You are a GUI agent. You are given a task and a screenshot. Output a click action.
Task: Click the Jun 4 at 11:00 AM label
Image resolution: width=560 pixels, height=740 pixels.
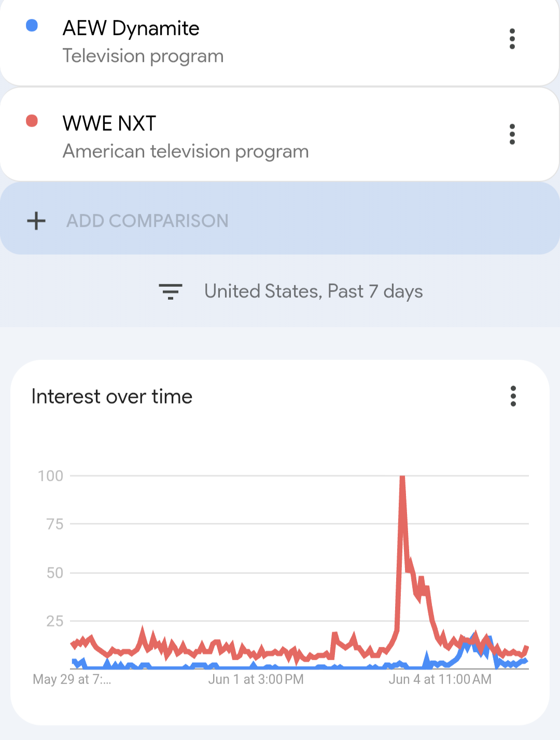440,679
